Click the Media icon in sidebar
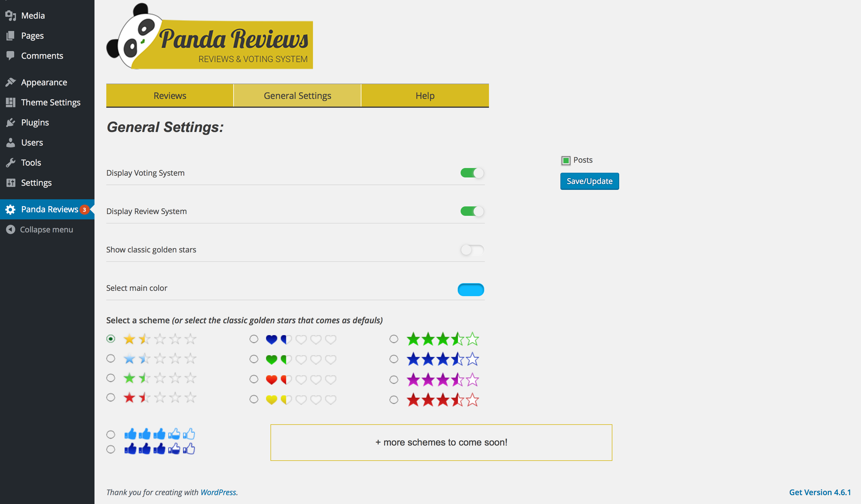The width and height of the screenshot is (861, 504). point(11,16)
